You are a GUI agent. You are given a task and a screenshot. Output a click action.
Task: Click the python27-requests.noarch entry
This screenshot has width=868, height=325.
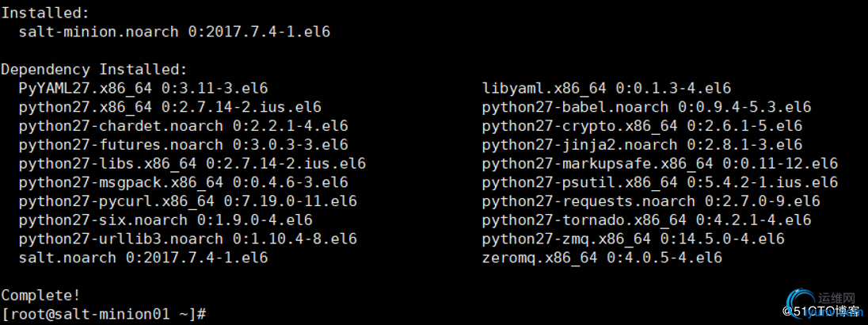coord(651,201)
